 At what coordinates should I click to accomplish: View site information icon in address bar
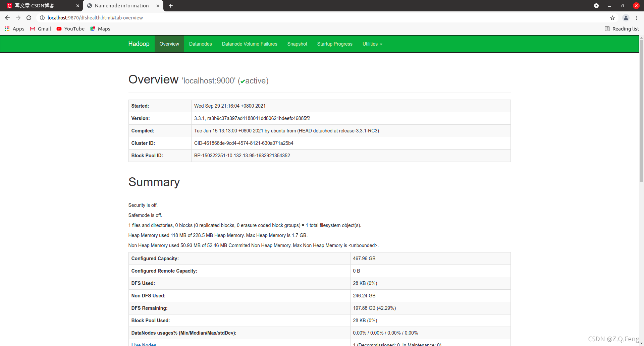[x=42, y=18]
